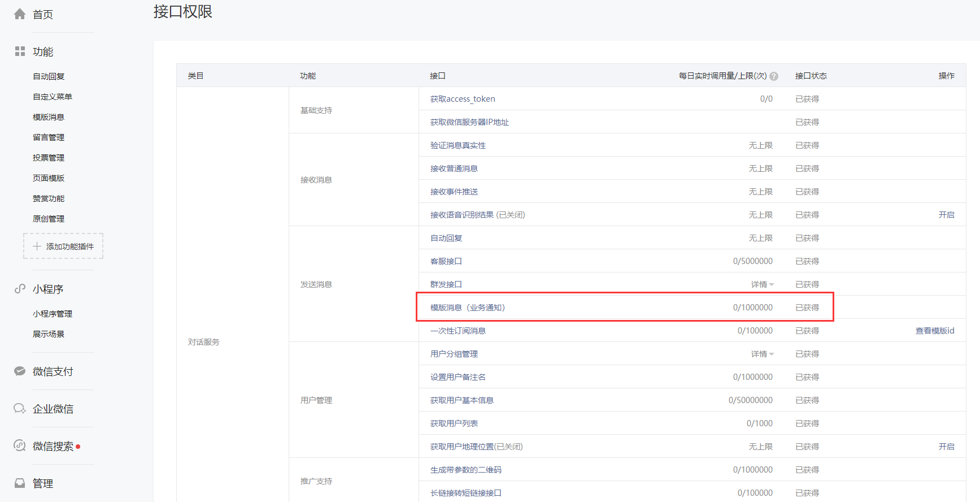Screen dimensions: 980x502
Task: Click the help question mark icon in header
Action: pos(774,76)
